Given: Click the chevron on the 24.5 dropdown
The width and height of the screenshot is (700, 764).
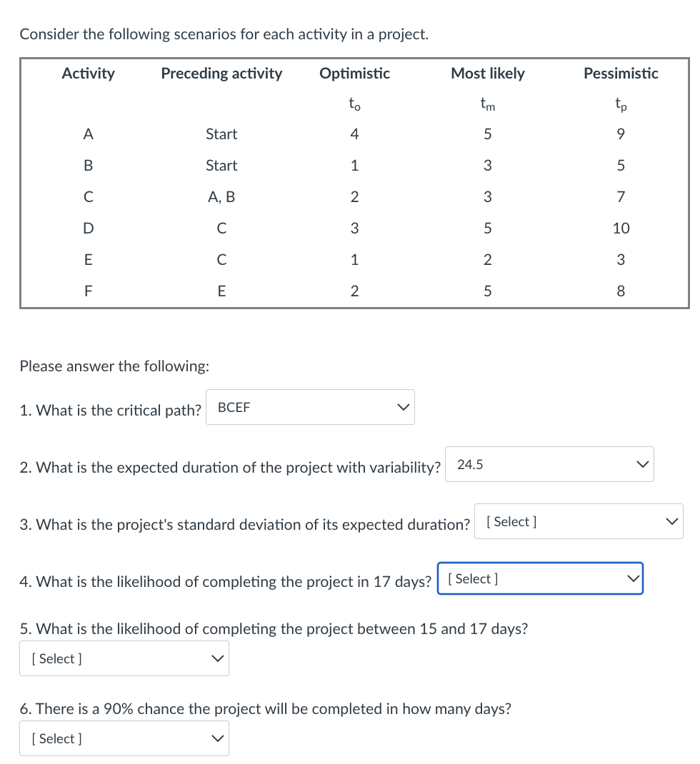Looking at the screenshot, I should click(641, 463).
